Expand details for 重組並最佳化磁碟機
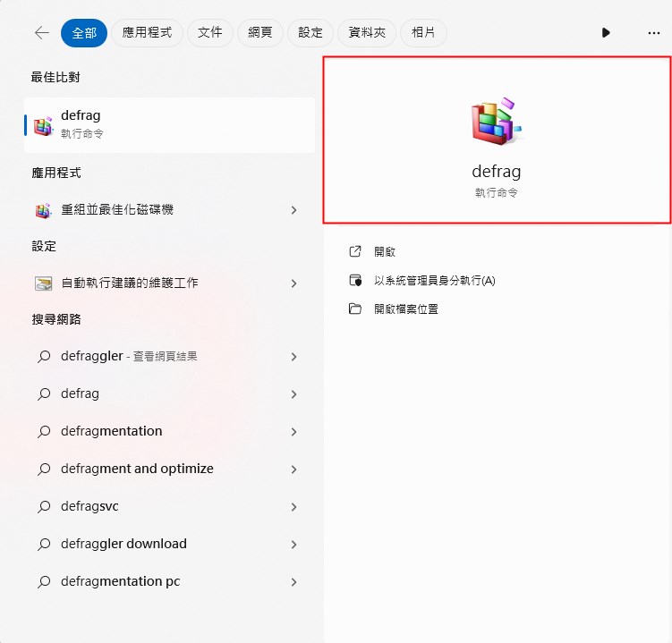The image size is (672, 643). [293, 210]
